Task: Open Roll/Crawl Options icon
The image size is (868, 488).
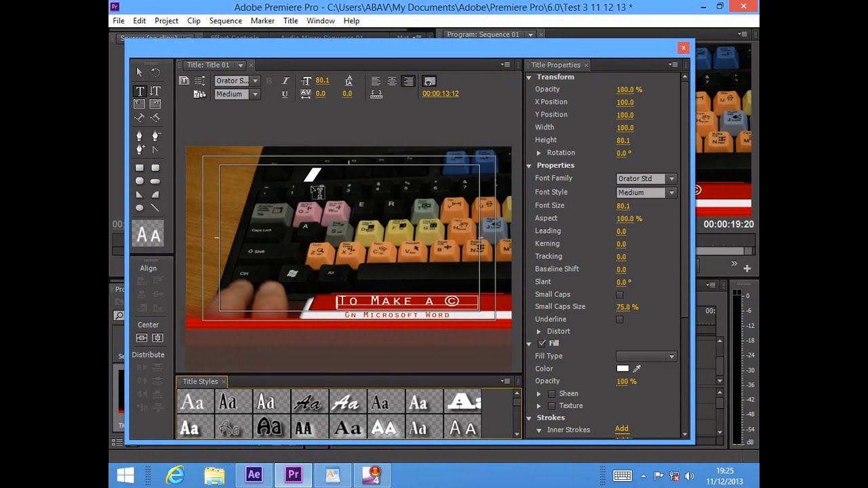Action: (200, 81)
